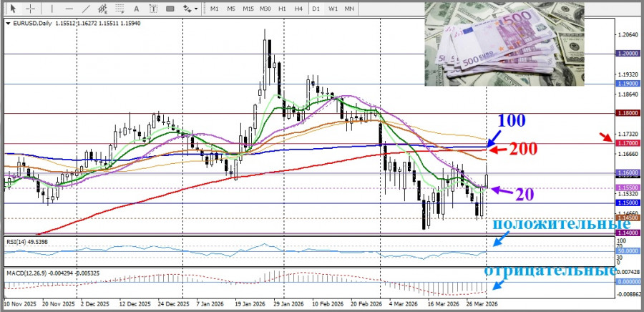
Task: Click the 24 Dec 2025 date label
Action: (x=172, y=305)
